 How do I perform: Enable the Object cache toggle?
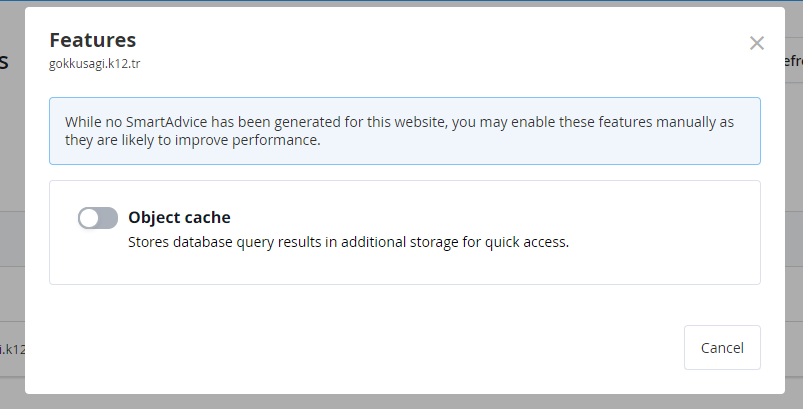point(98,218)
